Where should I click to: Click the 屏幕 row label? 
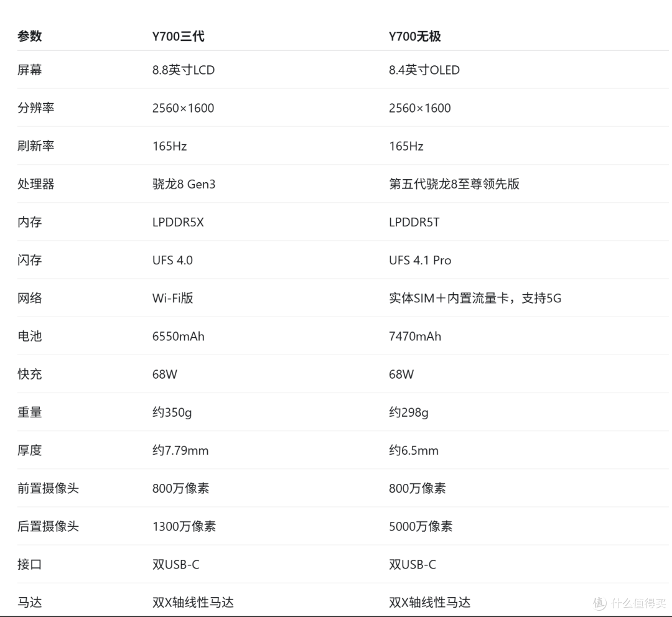[x=30, y=70]
